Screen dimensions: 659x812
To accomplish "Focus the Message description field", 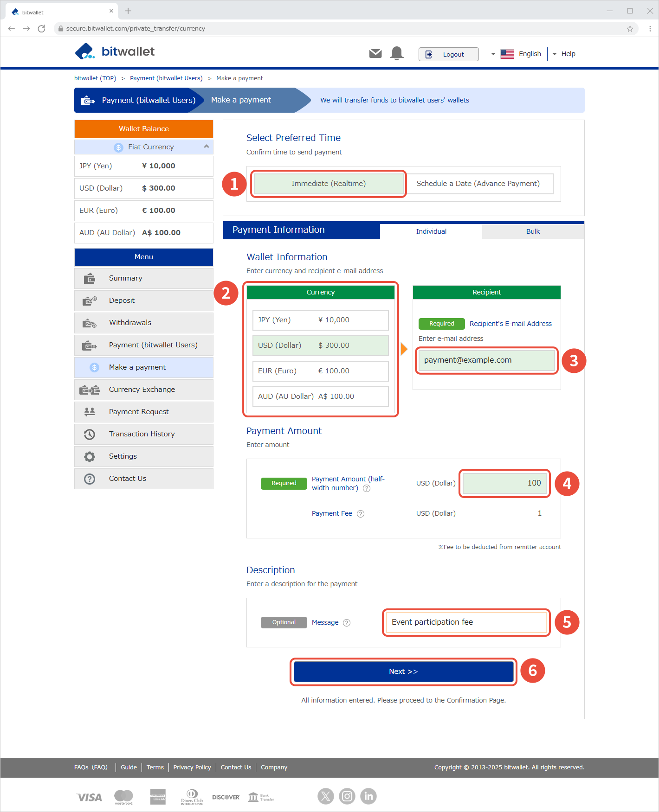I will [x=466, y=622].
